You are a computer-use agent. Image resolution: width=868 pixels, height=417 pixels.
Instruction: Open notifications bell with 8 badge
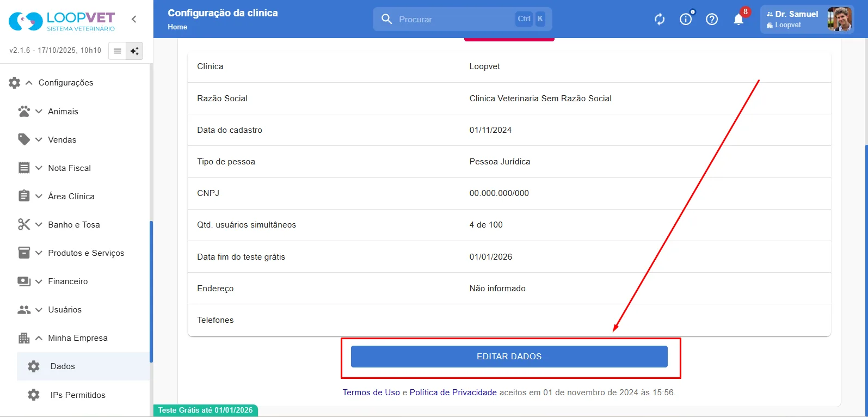pyautogui.click(x=738, y=19)
